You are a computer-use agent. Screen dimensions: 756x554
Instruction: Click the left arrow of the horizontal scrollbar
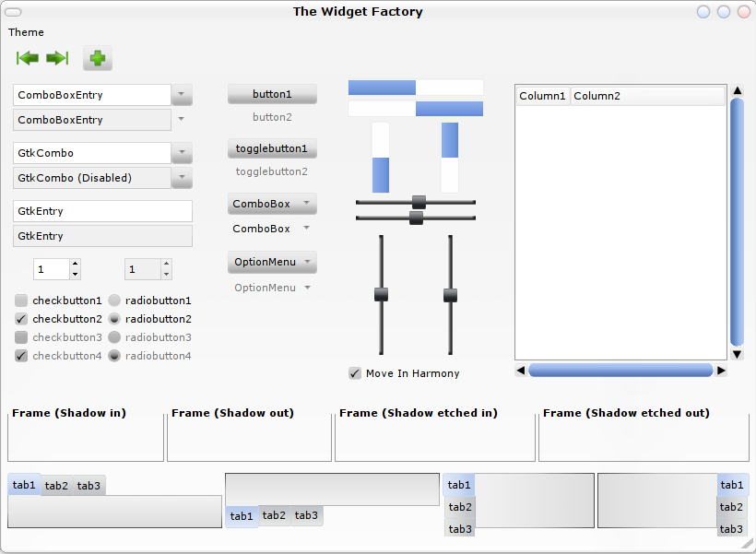coord(521,371)
